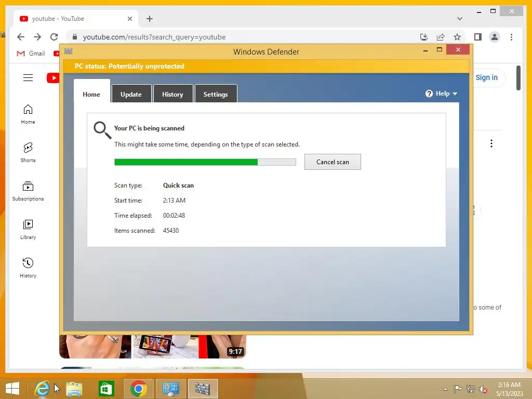This screenshot has width=532, height=399.
Task: Show hidden system tray icons
Action: click(x=445, y=389)
